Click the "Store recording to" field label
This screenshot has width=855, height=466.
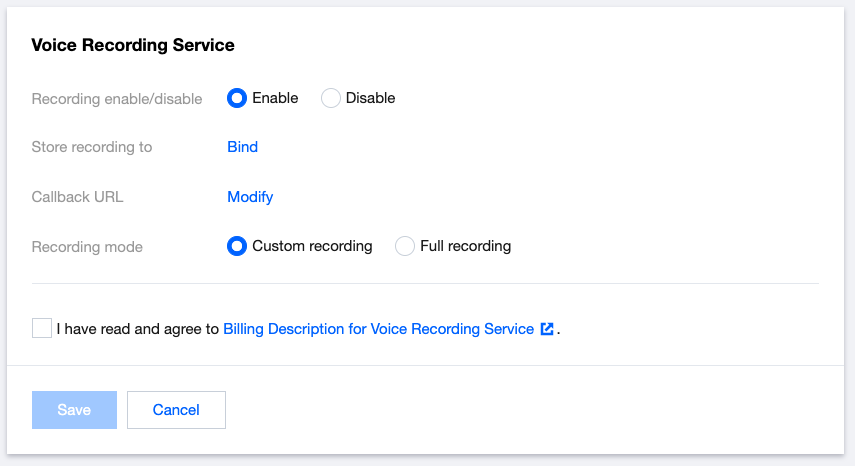click(x=92, y=147)
